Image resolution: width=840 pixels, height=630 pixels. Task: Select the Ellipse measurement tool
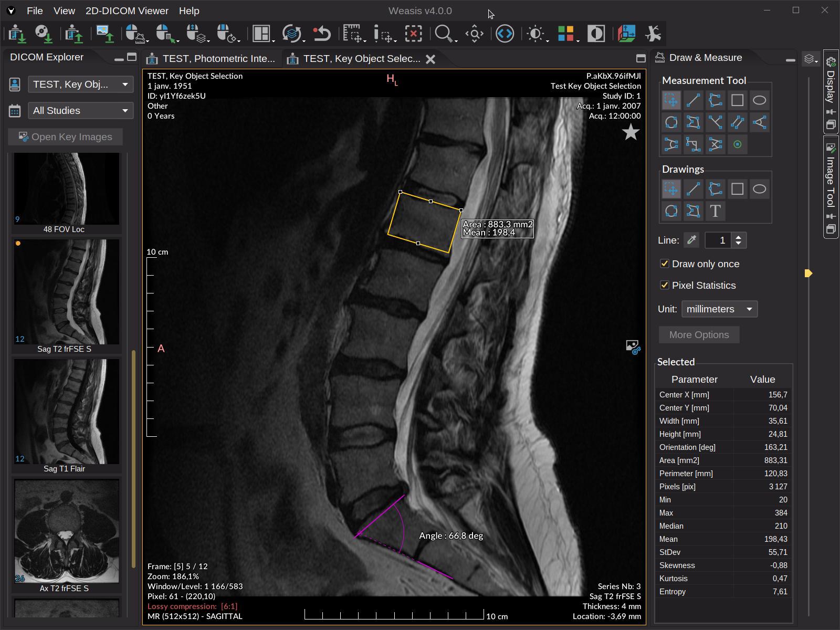point(759,100)
